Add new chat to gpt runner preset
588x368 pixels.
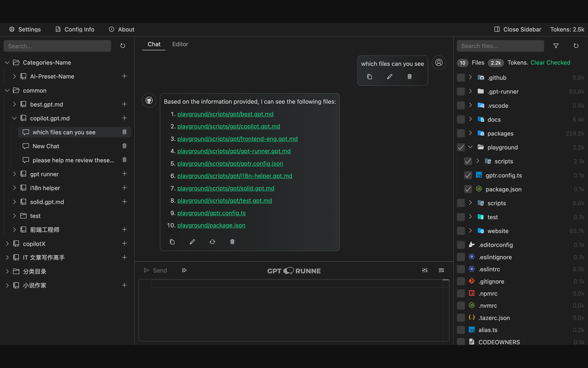(x=124, y=174)
